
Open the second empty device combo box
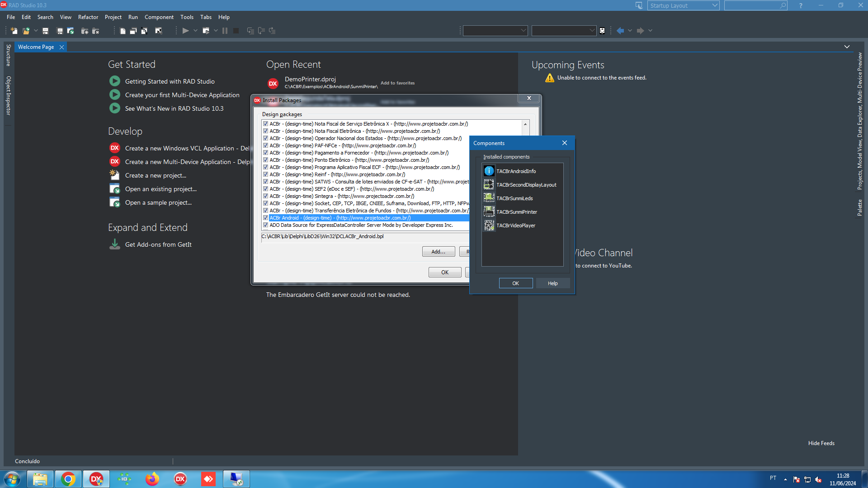[564, 31]
